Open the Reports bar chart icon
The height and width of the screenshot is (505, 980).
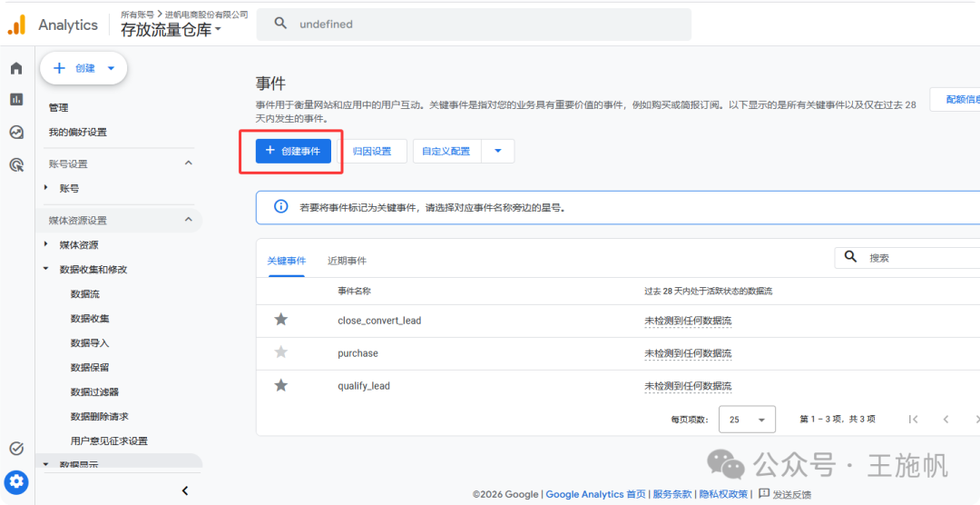pos(16,99)
